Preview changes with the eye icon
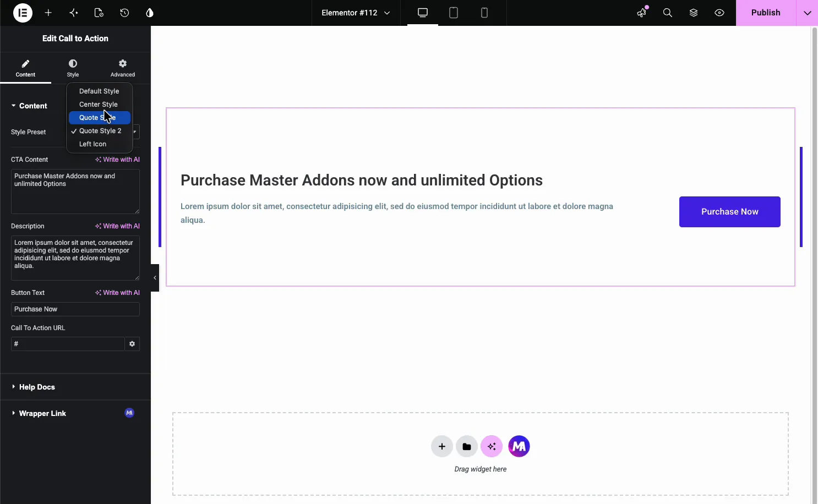 tap(719, 13)
